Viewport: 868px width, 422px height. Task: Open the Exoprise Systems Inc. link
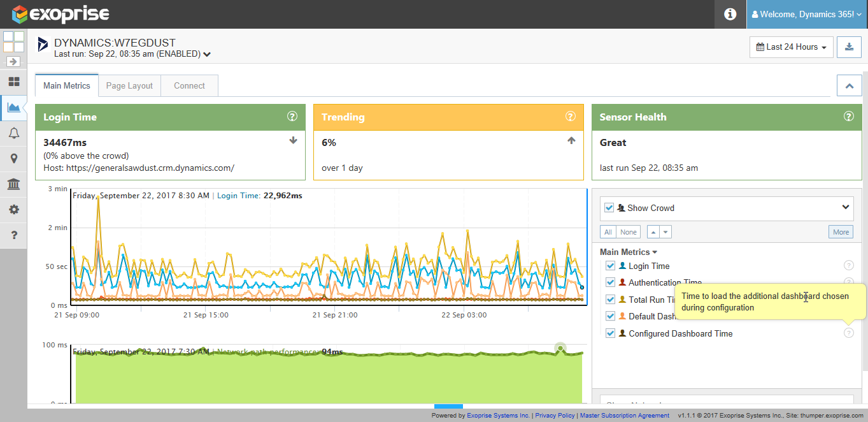pyautogui.click(x=499, y=416)
